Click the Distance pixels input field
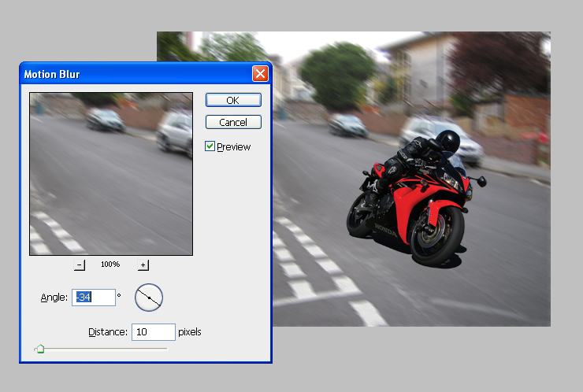583x392 pixels. [153, 332]
